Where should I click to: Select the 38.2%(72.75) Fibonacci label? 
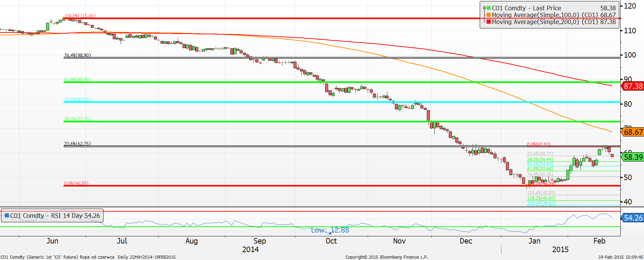click(x=77, y=119)
